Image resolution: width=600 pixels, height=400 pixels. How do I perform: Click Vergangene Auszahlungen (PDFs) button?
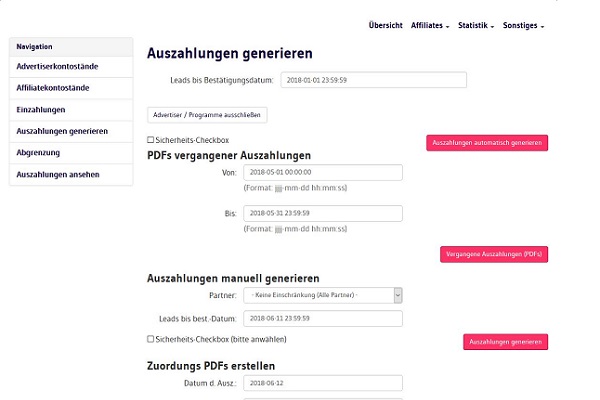point(494,254)
